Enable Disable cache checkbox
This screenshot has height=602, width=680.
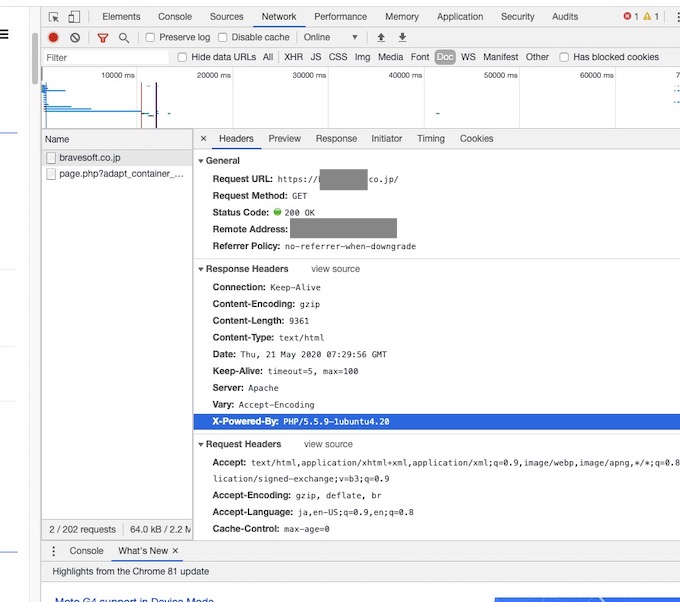tap(222, 38)
